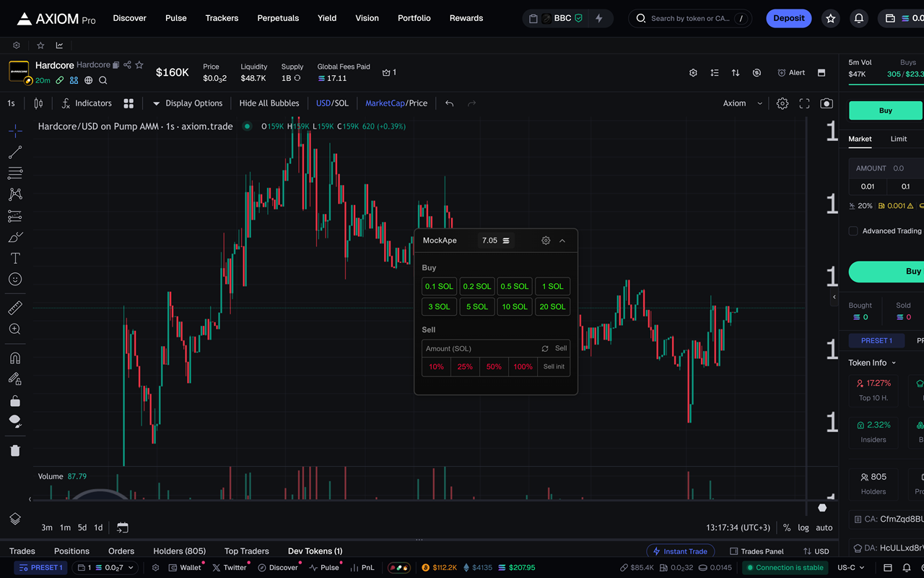Select the text annotation tool
Image resolution: width=924 pixels, height=578 pixels.
pos(15,258)
